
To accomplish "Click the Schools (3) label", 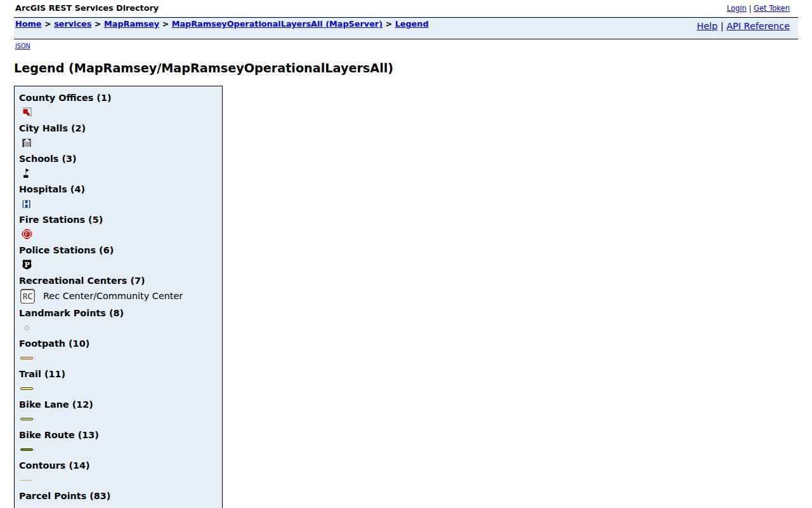I will click(x=48, y=159).
